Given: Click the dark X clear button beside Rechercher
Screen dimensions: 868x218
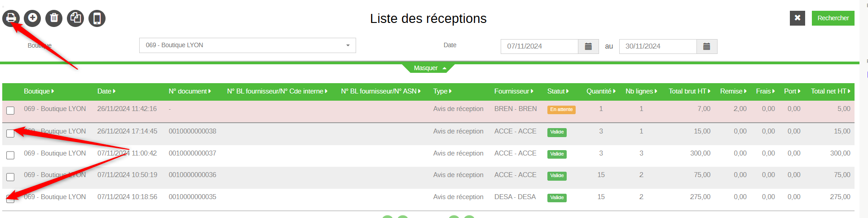Looking at the screenshot, I should point(798,18).
